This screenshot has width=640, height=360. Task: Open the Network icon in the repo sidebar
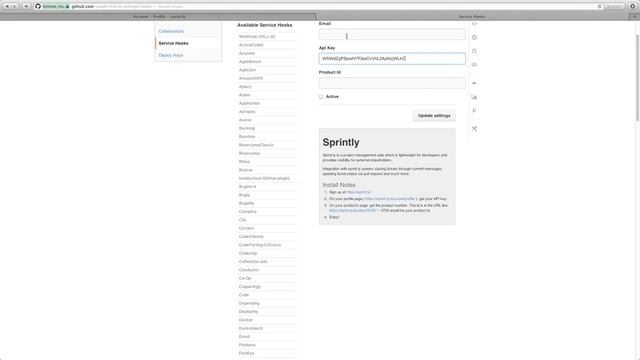(474, 111)
